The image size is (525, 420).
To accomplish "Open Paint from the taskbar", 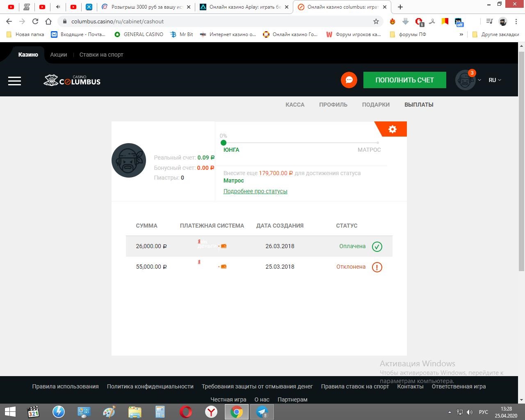I will tap(109, 412).
